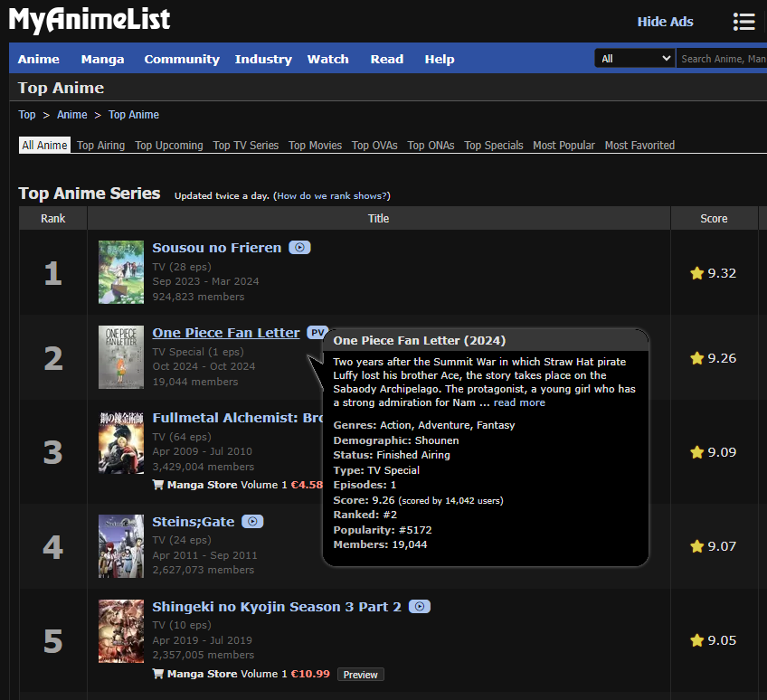Click the Fullmetal Alchemist Manga Store cart icon
The width and height of the screenshot is (767, 700).
(x=158, y=485)
